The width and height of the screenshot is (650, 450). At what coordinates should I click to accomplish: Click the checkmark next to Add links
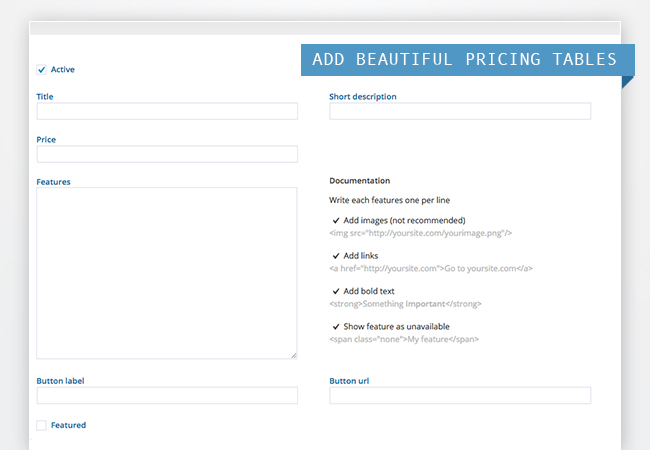point(336,256)
